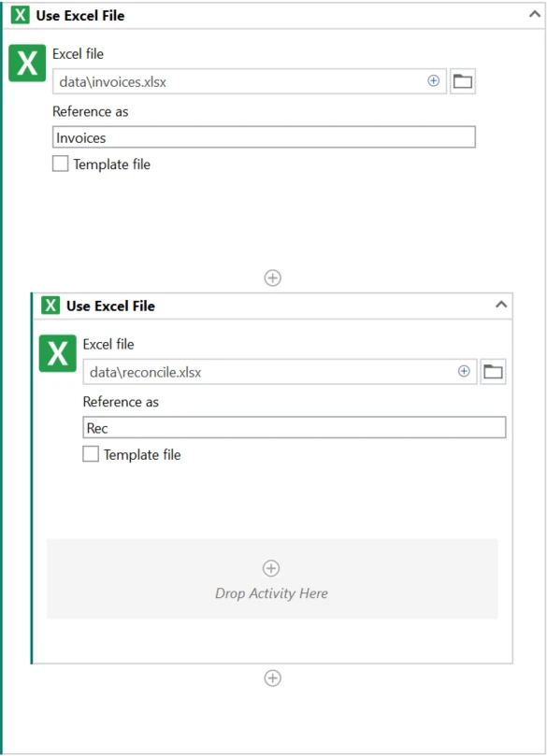This screenshot has width=547, height=756.
Task: Click plus icon inside Drop Activity Here area
Action: pyautogui.click(x=271, y=568)
